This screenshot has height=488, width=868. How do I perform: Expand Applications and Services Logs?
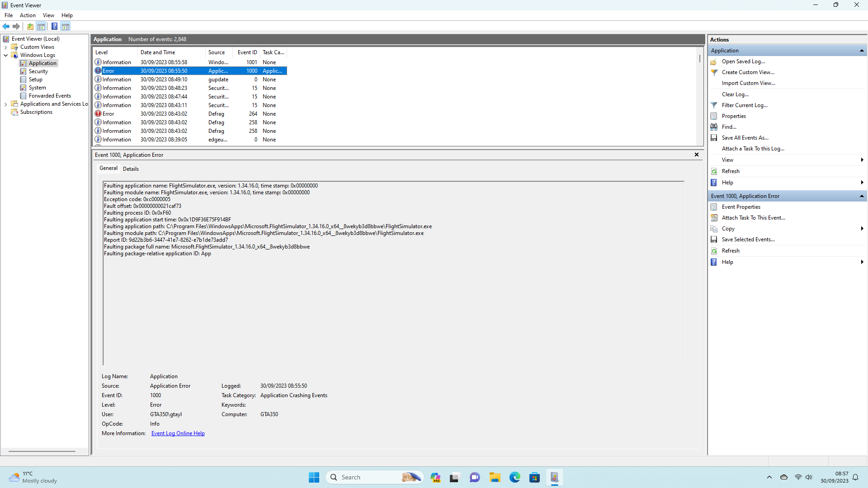click(x=6, y=103)
